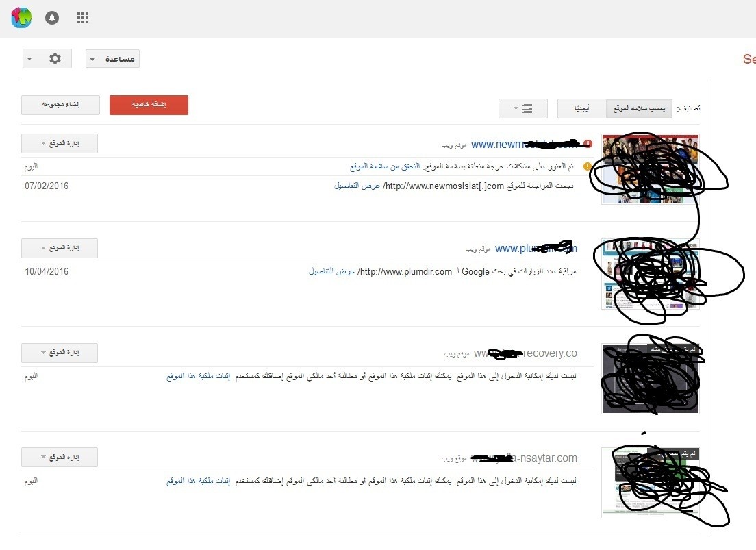756x550 pixels.
Task: Open the Google account avatar menu
Action: tap(21, 18)
